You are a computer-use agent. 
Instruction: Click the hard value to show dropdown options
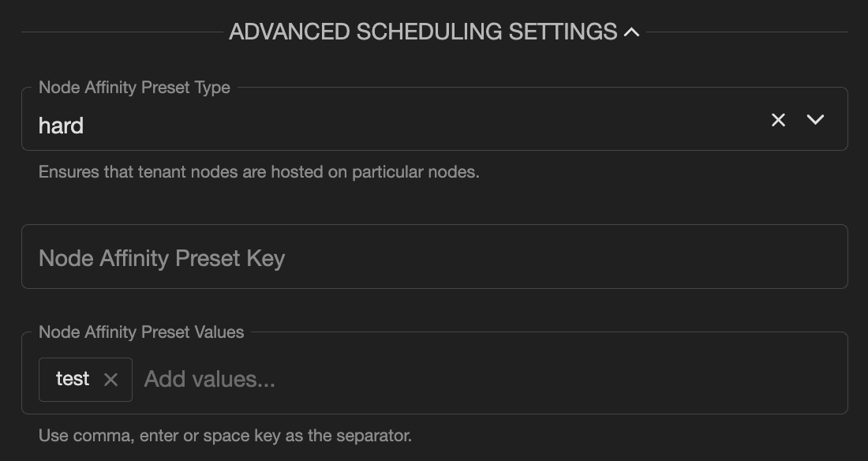61,125
